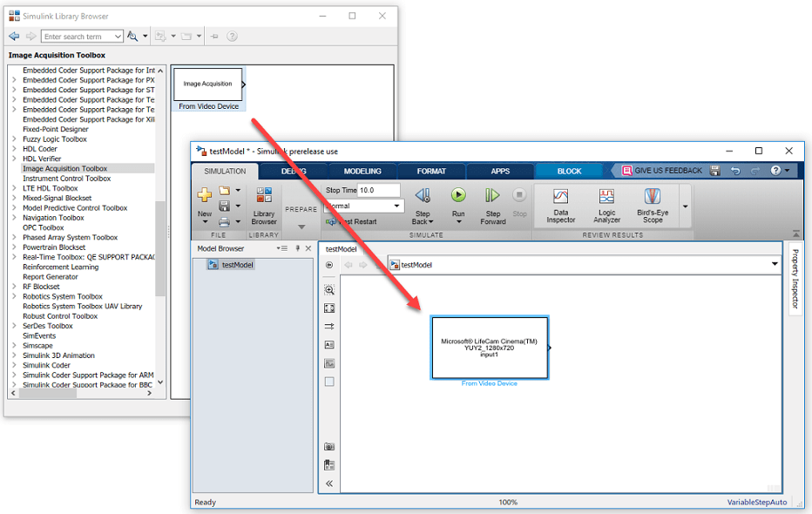Click the VariableStepAuto solver link
The width and height of the screenshot is (812, 514).
click(756, 502)
